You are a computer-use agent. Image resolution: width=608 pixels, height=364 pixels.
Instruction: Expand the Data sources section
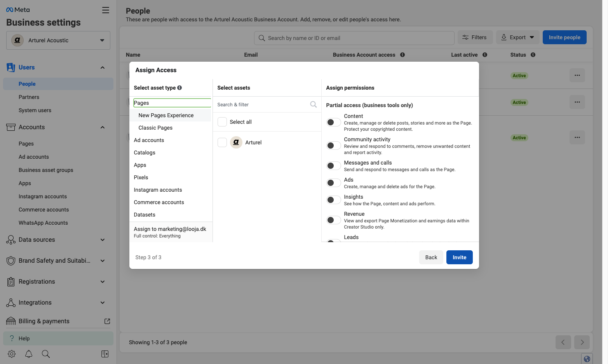click(x=58, y=240)
